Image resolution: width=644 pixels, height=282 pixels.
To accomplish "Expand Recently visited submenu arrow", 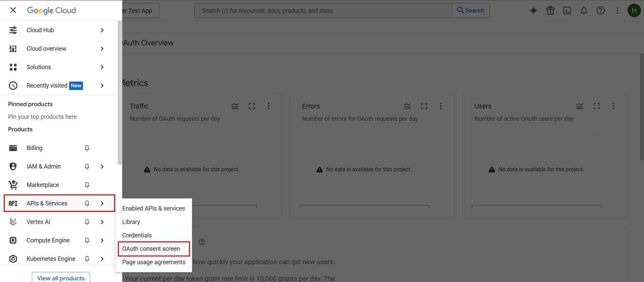I will 102,86.
